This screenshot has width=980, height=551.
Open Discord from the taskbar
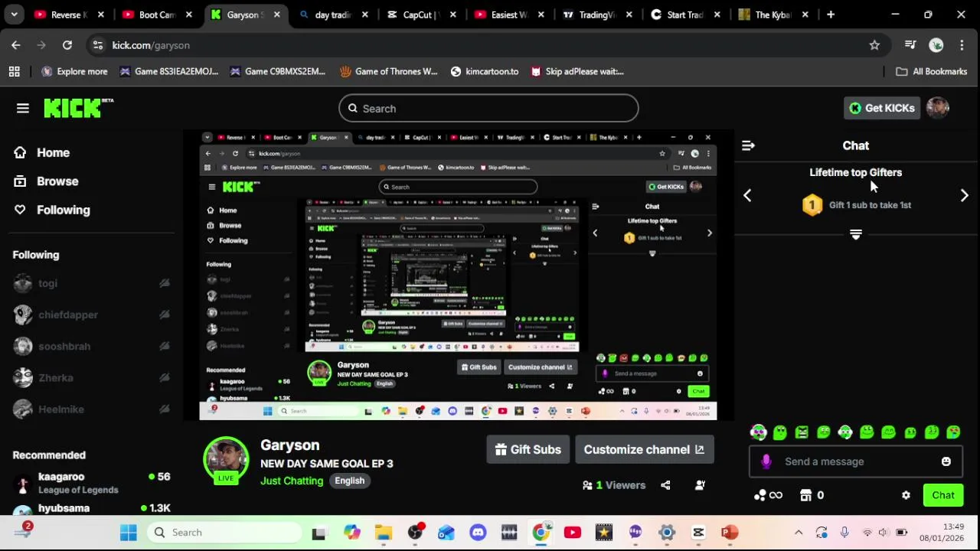tap(478, 533)
